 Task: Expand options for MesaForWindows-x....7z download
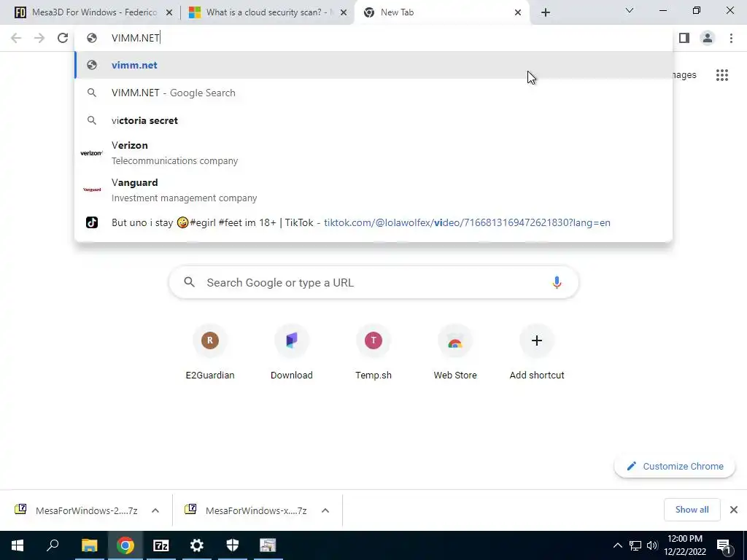pos(325,510)
